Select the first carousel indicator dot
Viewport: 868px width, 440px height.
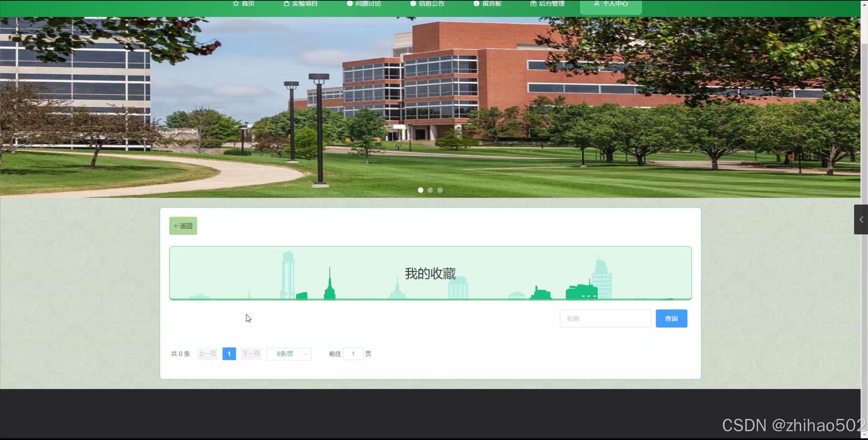coord(421,190)
